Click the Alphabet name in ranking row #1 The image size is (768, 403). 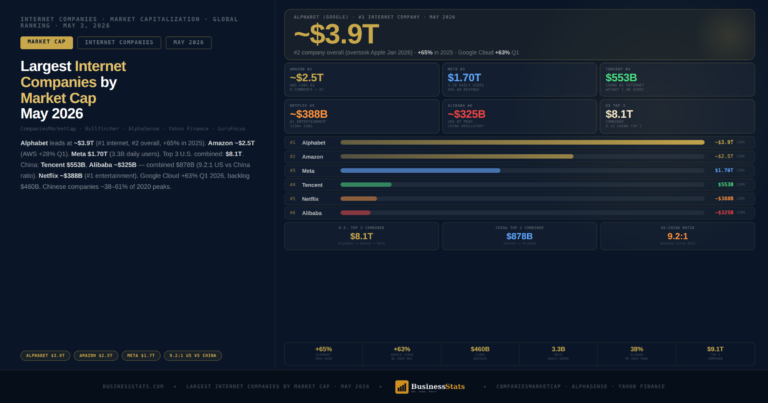pyautogui.click(x=313, y=143)
